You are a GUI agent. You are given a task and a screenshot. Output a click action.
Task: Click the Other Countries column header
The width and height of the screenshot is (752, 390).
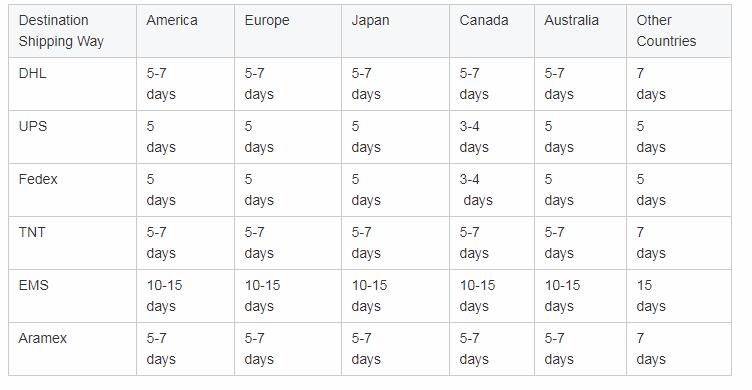[x=679, y=31]
